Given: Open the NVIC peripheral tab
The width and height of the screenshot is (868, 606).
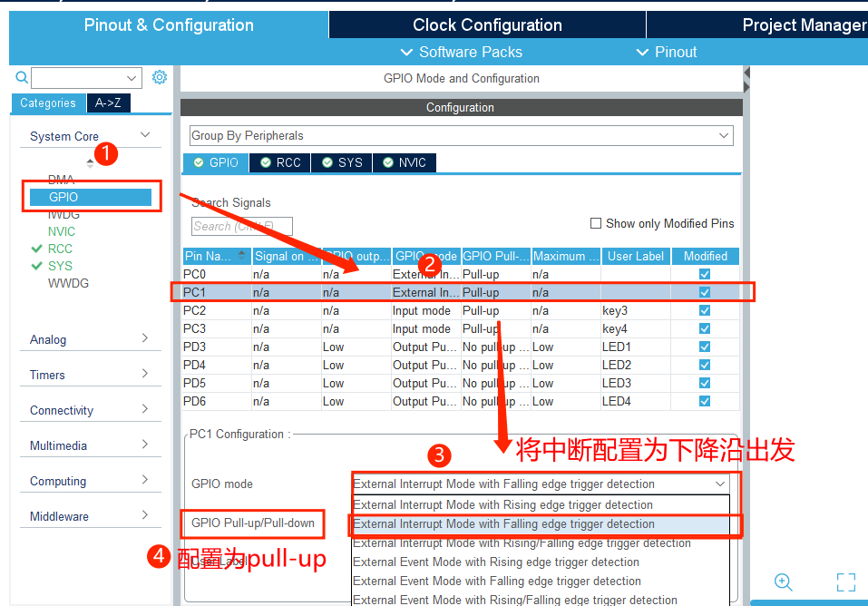Looking at the screenshot, I should [405, 163].
